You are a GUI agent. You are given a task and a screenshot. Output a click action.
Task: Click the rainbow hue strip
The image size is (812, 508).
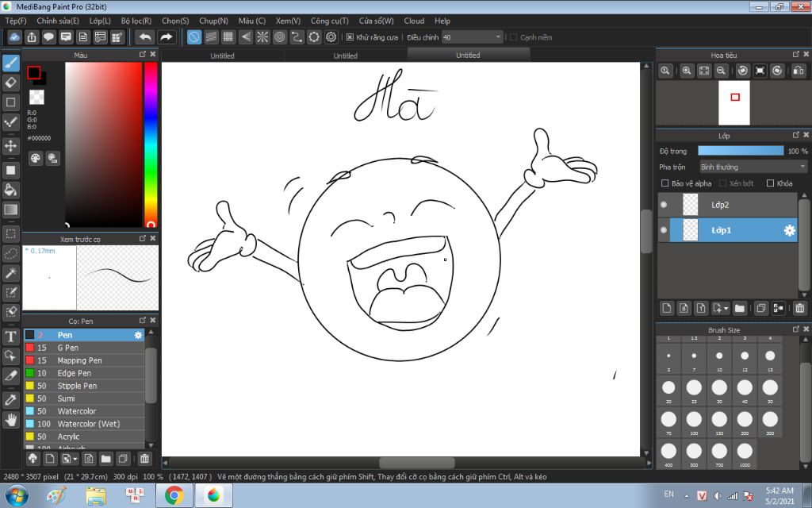pos(151,144)
